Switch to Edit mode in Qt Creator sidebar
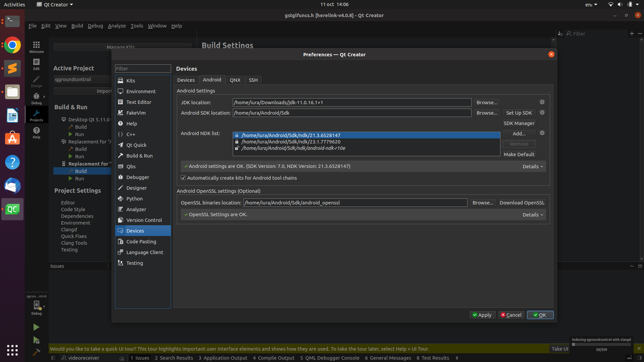The height and width of the screenshot is (362, 644). [x=36, y=64]
